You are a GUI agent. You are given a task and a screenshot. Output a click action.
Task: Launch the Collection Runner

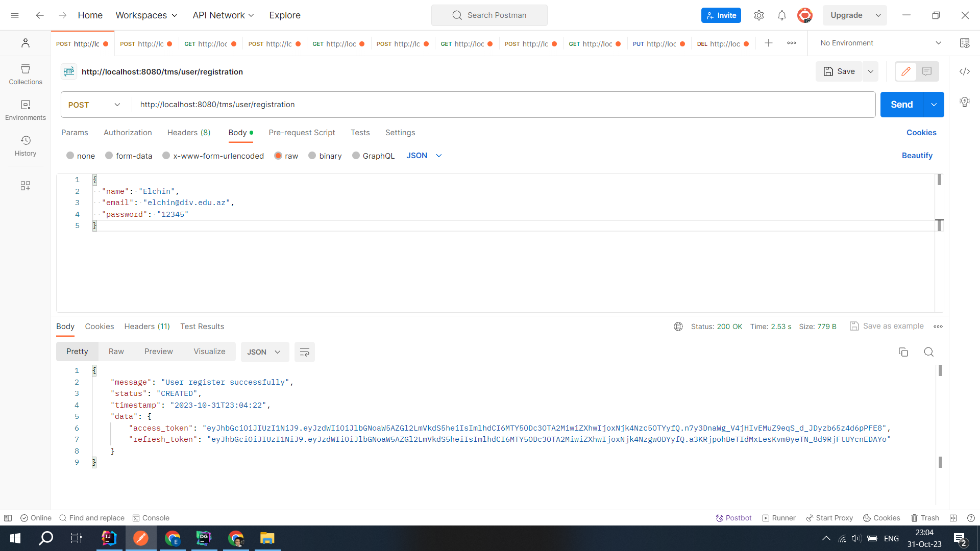tap(779, 518)
